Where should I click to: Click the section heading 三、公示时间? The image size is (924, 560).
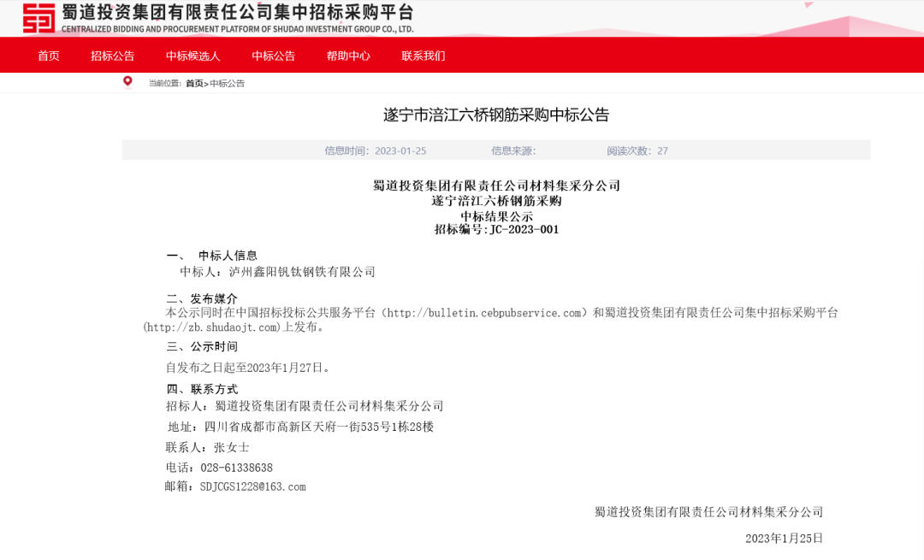(202, 347)
